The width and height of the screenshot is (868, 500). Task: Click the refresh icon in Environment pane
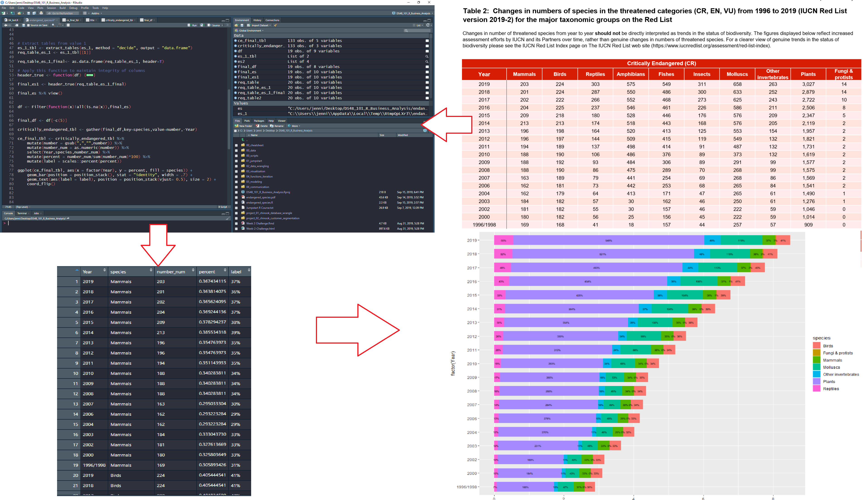(428, 25)
